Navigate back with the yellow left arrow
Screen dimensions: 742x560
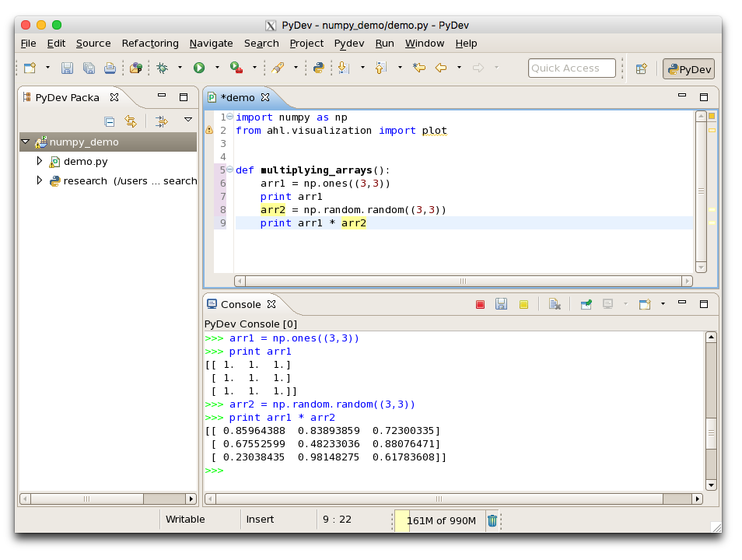(441, 68)
